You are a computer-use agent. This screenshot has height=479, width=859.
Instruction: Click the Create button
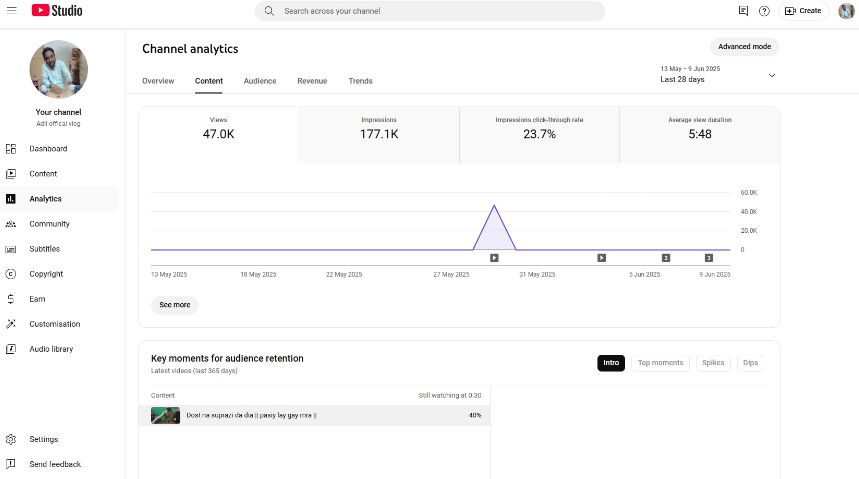tap(804, 11)
